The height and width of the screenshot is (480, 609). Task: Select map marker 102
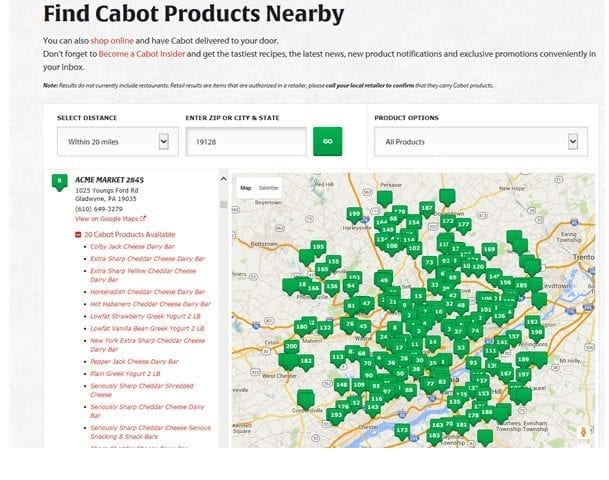[x=414, y=249]
